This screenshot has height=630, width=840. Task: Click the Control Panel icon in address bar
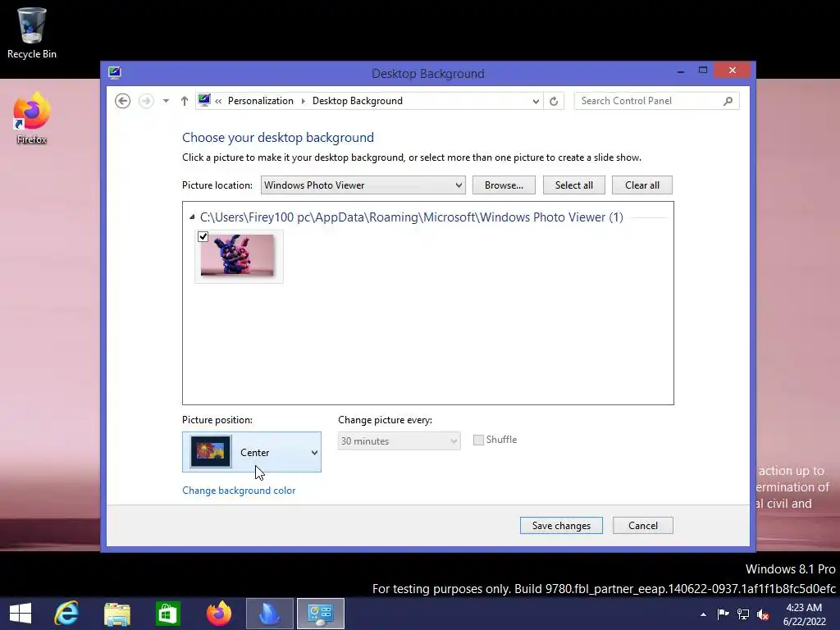(x=204, y=100)
